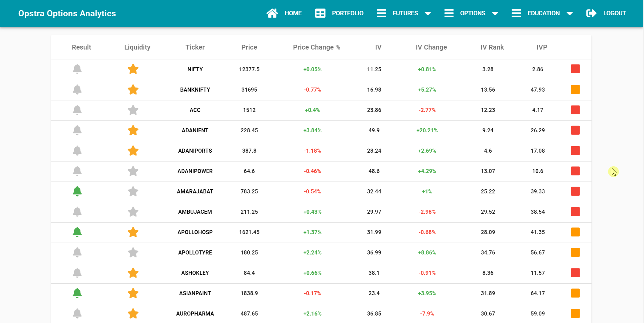Click the Options hamburger icon

pyautogui.click(x=449, y=13)
